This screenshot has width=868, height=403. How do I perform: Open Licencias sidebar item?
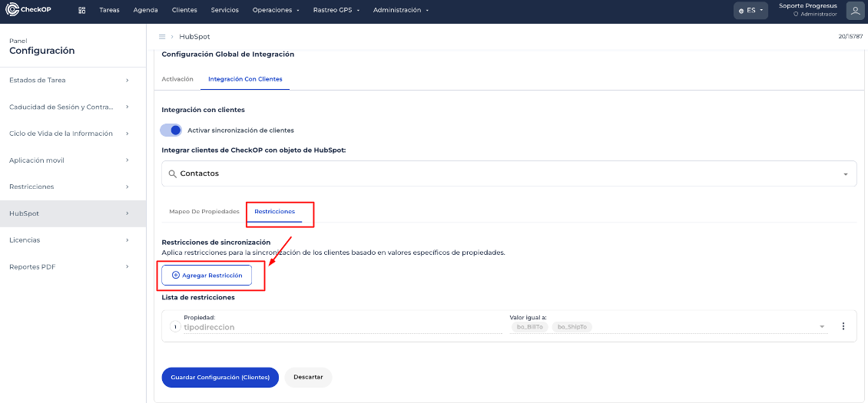[x=72, y=240]
